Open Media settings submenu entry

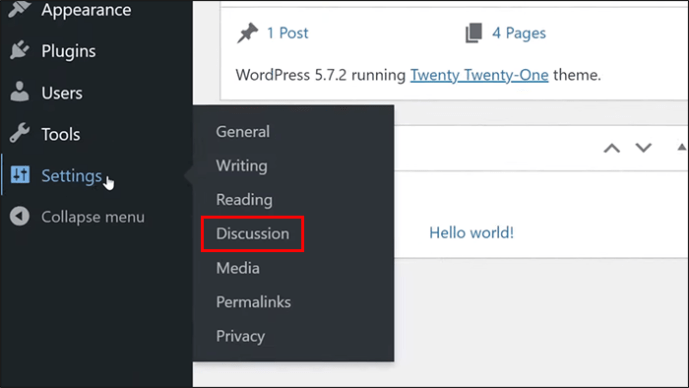pyautogui.click(x=238, y=268)
